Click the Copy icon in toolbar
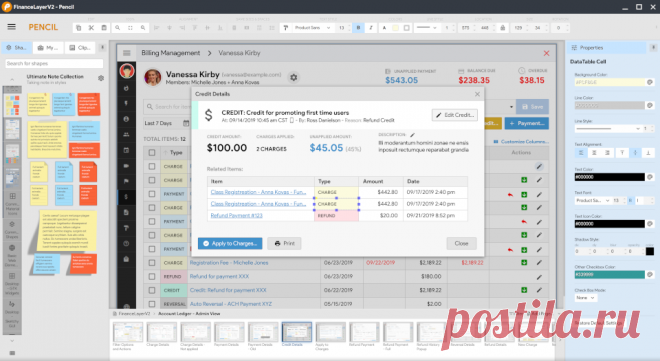The height and width of the screenshot is (361, 660). pos(78,28)
